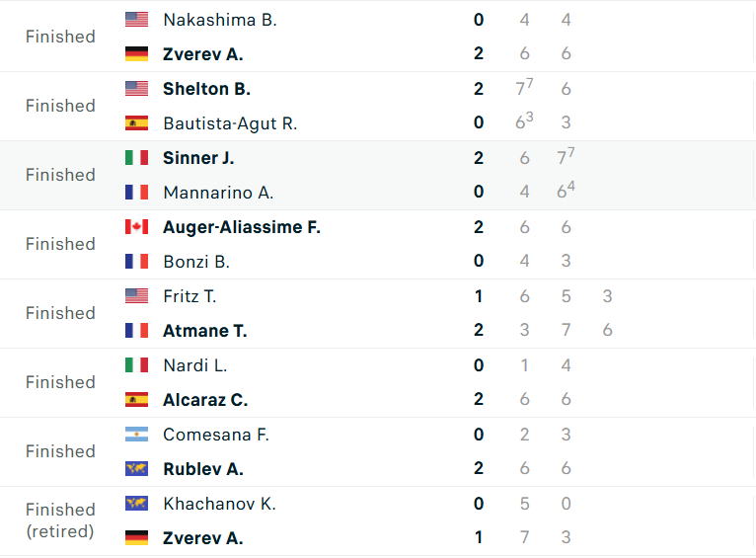Click the world flag icon beside Rublev A.
756x558 pixels.
tap(136, 469)
